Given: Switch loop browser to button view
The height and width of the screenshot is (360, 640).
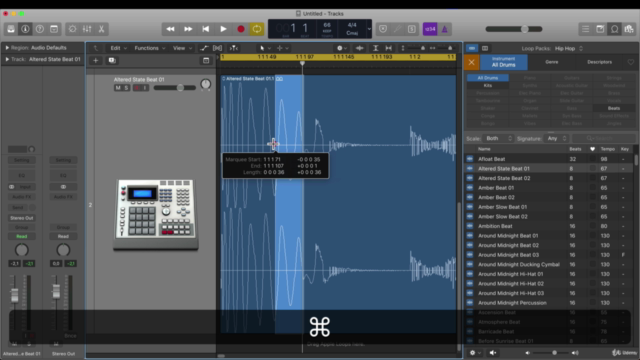Looking at the screenshot, I should point(472,48).
